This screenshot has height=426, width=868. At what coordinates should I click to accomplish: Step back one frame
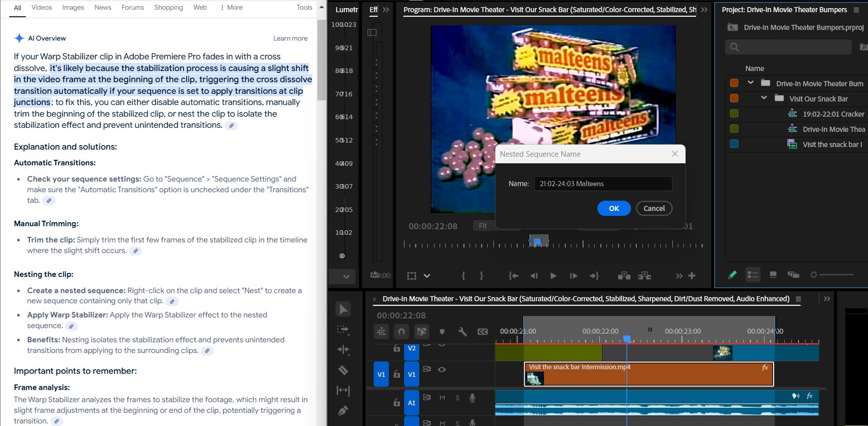point(534,276)
